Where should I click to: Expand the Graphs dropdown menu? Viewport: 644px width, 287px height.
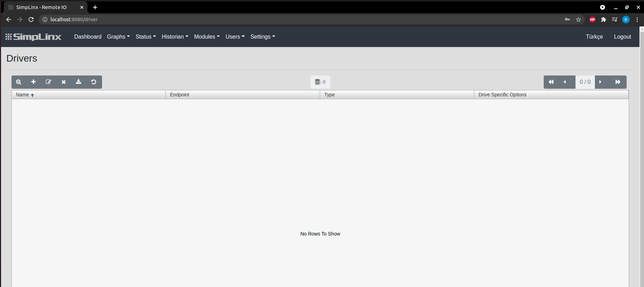[118, 37]
